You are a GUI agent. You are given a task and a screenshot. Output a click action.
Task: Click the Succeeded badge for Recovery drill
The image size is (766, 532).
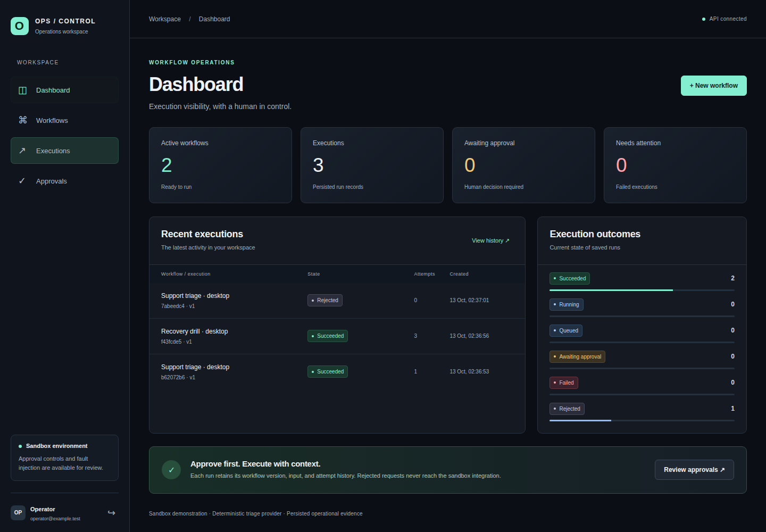[328, 336]
